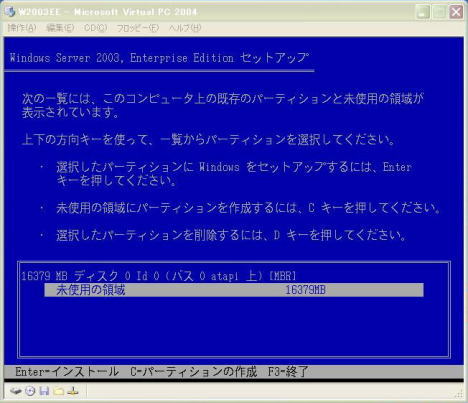The height and width of the screenshot is (403, 468).
Task: Click the floppy disk icon in status bar
Action: 44,391
